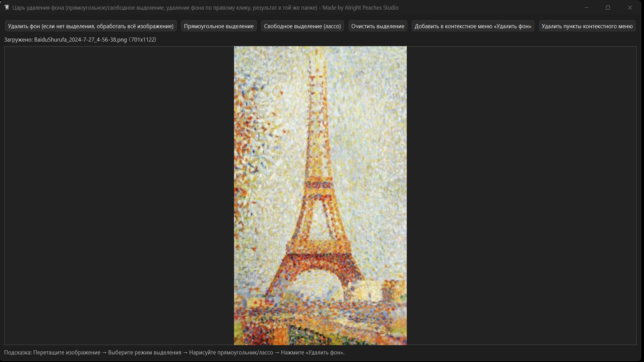This screenshot has width=644, height=362.
Task: Click «Добавить в контекстное меню «Удалить фон»»
Action: pos(473,26)
